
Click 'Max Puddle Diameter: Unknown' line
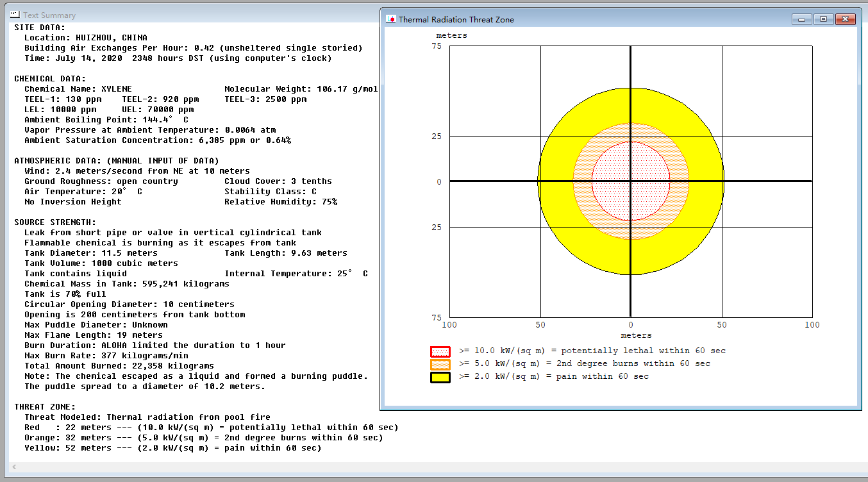pos(96,325)
